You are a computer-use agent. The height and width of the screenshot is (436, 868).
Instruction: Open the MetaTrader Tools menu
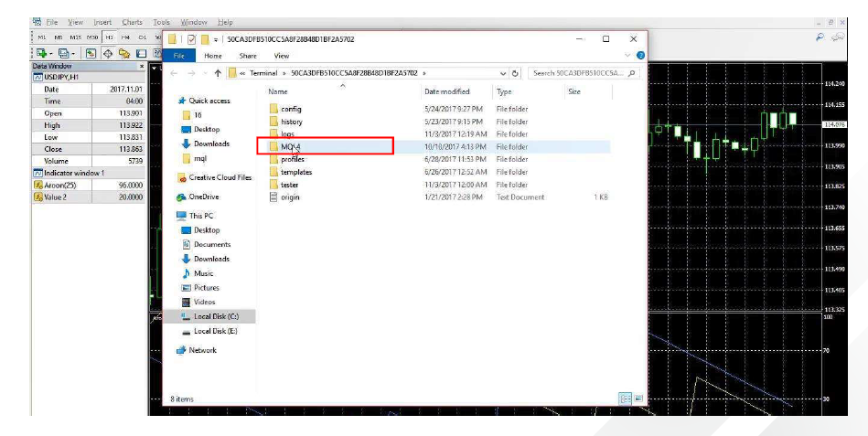pos(161,22)
